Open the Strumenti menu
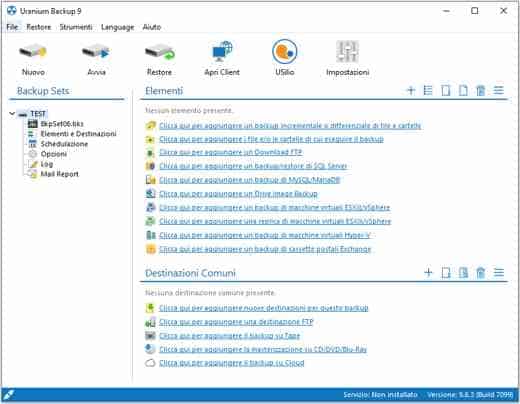The width and height of the screenshot is (520, 404). click(x=76, y=27)
